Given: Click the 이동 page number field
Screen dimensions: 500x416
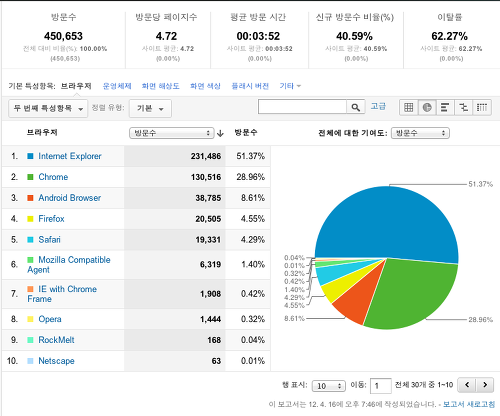Looking at the screenshot, I should [x=381, y=386].
